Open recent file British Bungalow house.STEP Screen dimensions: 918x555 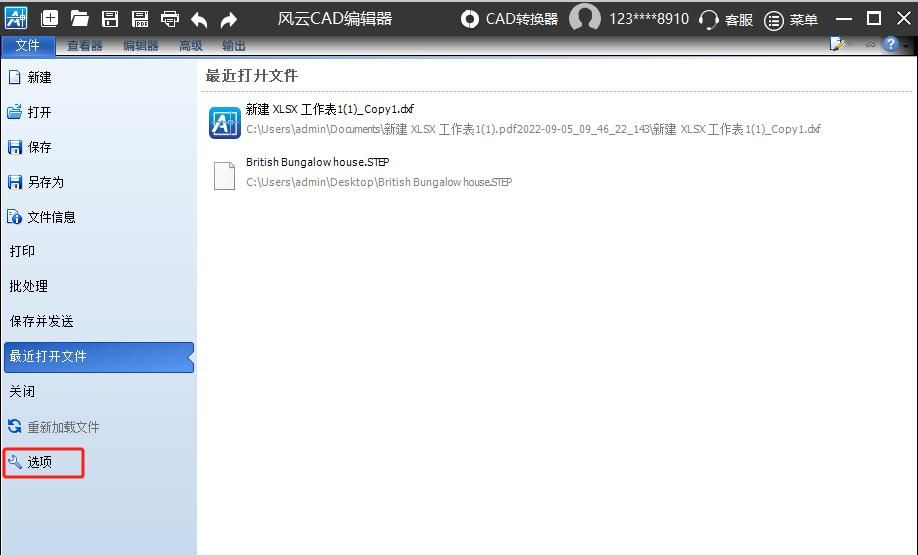pos(317,162)
